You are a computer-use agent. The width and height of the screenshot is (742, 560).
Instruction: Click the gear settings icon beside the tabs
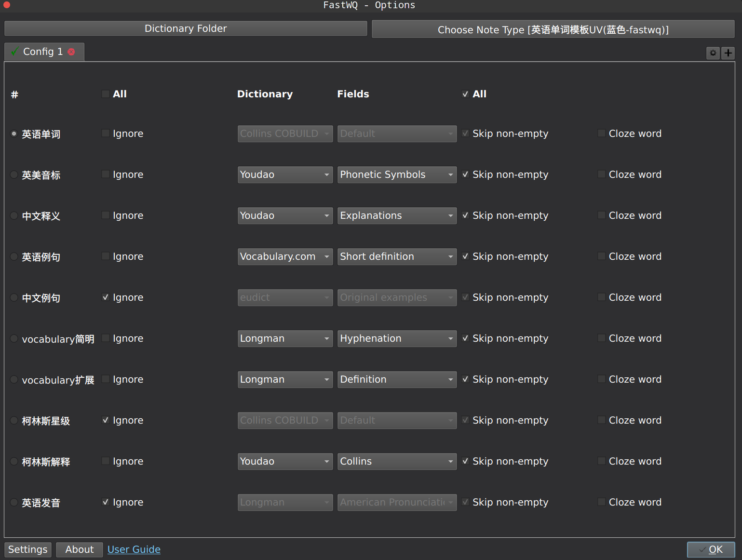[x=713, y=53]
